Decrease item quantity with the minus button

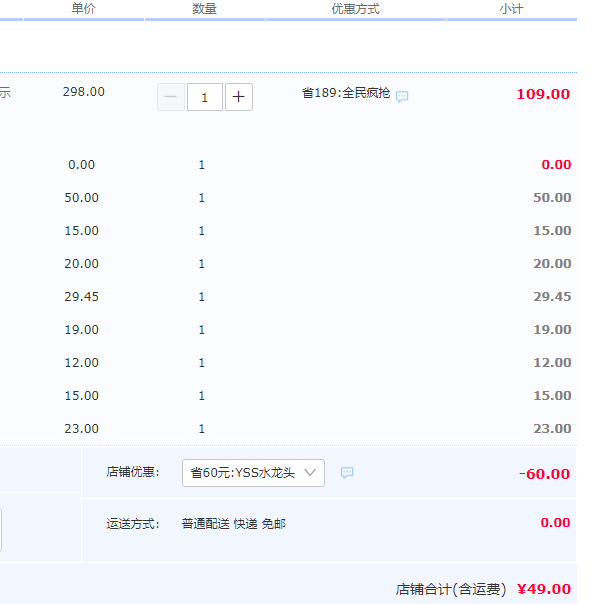pyautogui.click(x=170, y=97)
